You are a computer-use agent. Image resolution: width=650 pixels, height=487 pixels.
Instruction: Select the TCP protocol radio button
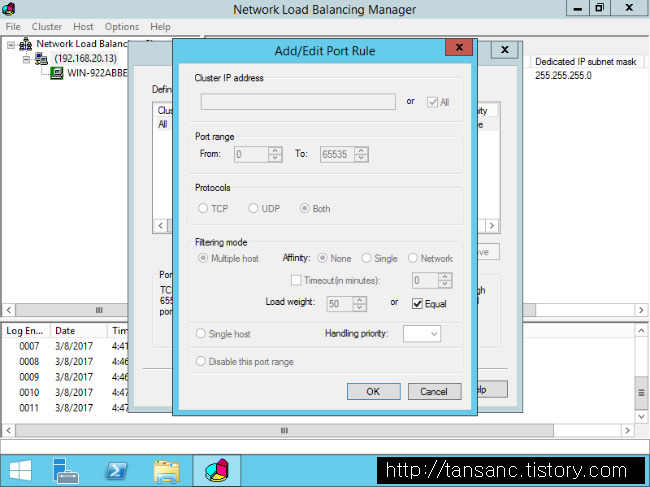pyautogui.click(x=203, y=208)
